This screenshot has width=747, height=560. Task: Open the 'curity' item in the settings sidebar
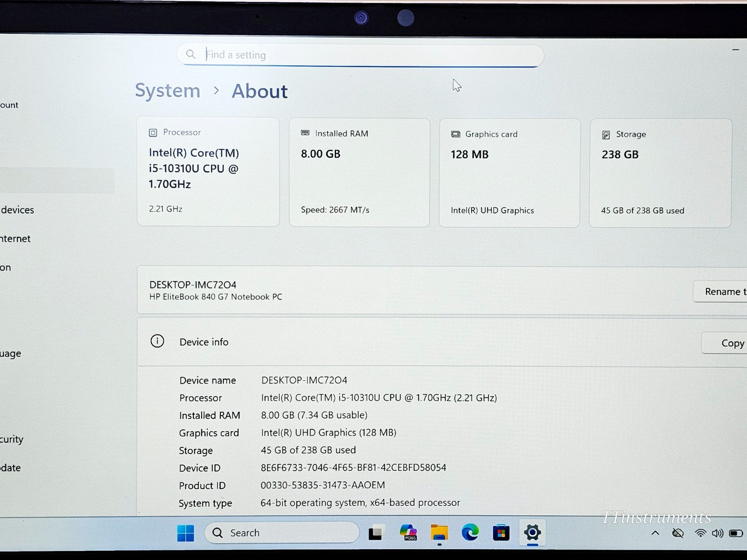(12, 440)
